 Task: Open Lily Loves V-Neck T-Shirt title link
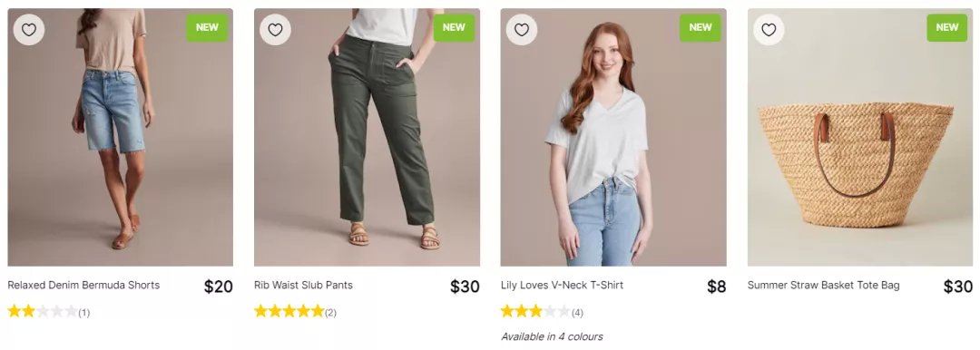[562, 285]
